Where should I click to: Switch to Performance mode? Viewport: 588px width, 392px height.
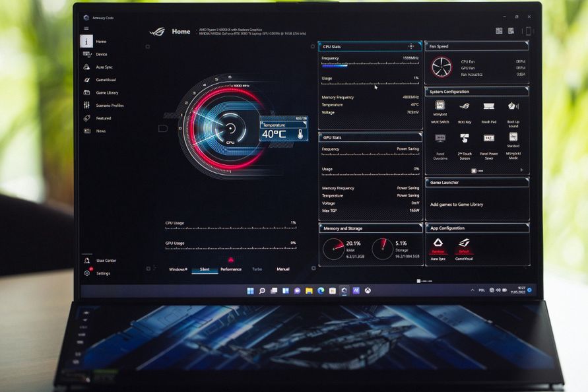[x=230, y=269]
